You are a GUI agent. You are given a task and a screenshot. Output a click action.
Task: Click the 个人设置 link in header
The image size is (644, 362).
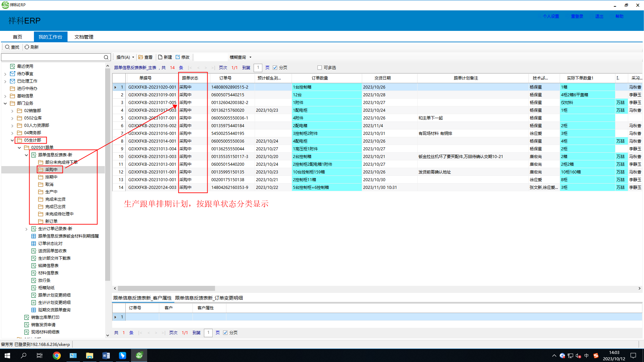click(551, 16)
